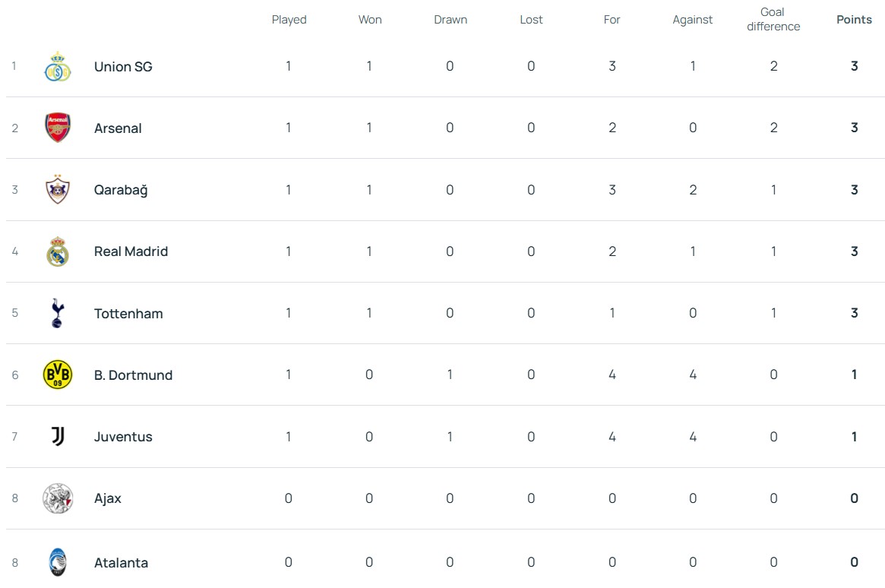Screen dimensions: 885x588
Task: Click the Against column header
Action: (x=692, y=20)
